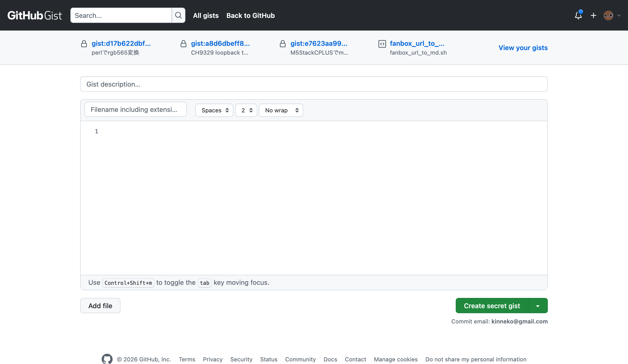Focus the Gist description field
The height and width of the screenshot is (364, 628).
pos(314,84)
